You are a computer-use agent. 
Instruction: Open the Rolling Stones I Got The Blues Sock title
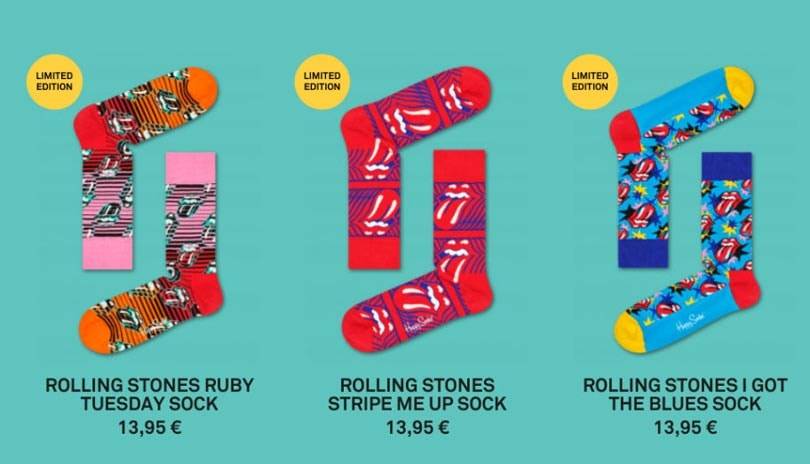coord(685,394)
